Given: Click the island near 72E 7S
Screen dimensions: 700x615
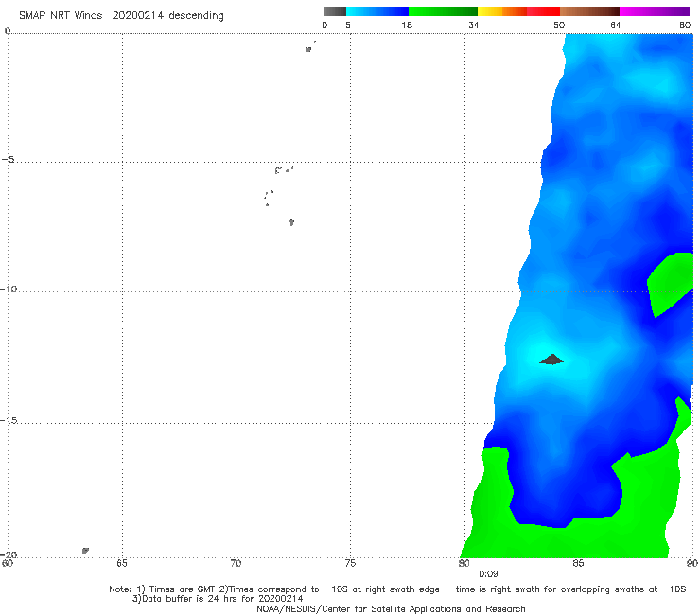Looking at the screenshot, I should [x=291, y=222].
